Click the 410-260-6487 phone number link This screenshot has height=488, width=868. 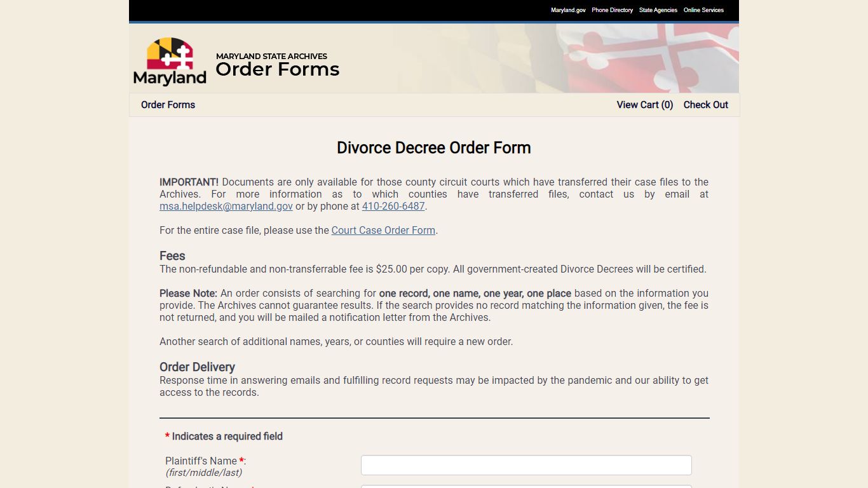pos(393,207)
